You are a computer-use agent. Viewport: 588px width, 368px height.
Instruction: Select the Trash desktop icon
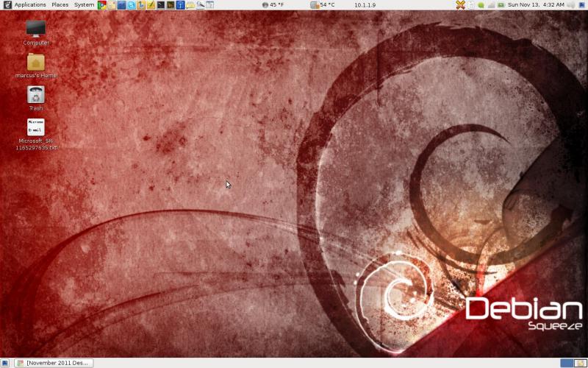point(36,99)
